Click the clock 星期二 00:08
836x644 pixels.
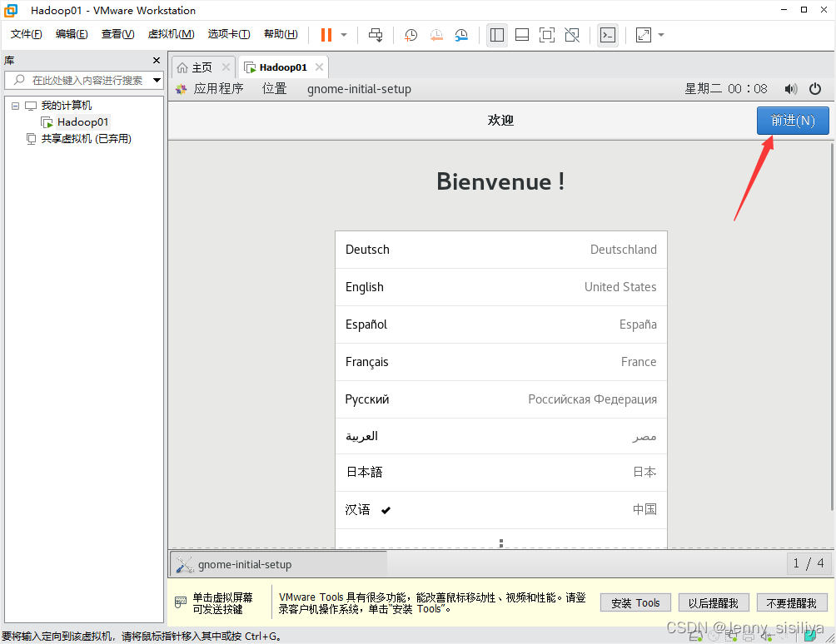pos(726,89)
